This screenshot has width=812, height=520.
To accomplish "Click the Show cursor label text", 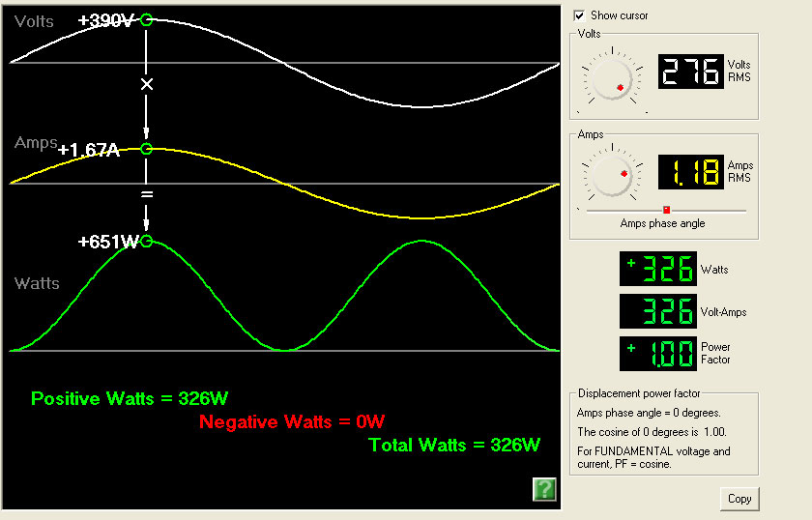I will tap(620, 15).
